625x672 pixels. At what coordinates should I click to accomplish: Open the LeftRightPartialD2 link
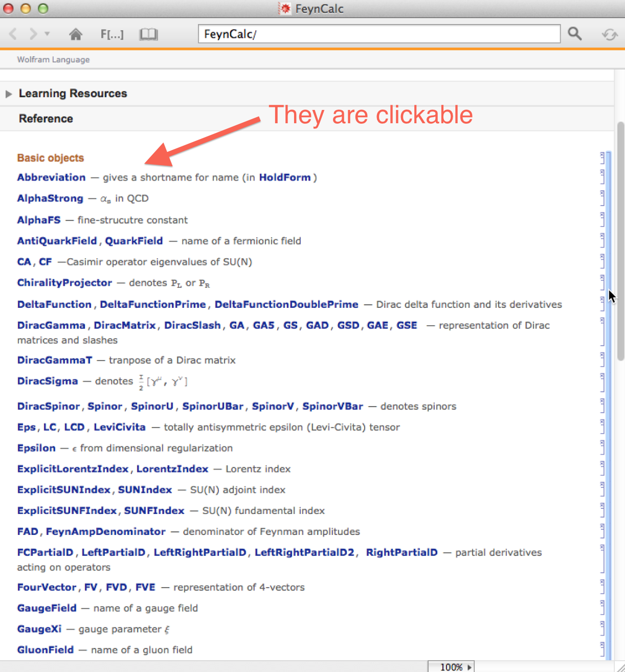tap(304, 553)
